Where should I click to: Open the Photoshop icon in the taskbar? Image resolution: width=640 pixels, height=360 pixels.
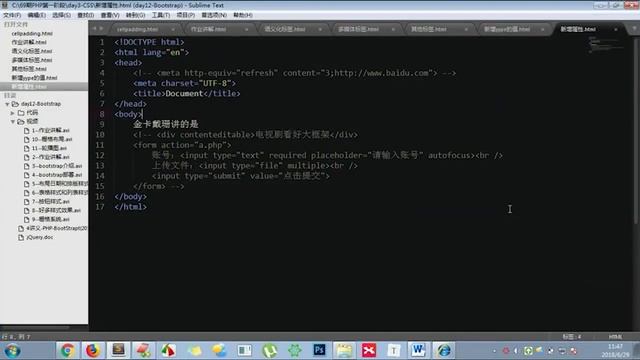tap(319, 350)
